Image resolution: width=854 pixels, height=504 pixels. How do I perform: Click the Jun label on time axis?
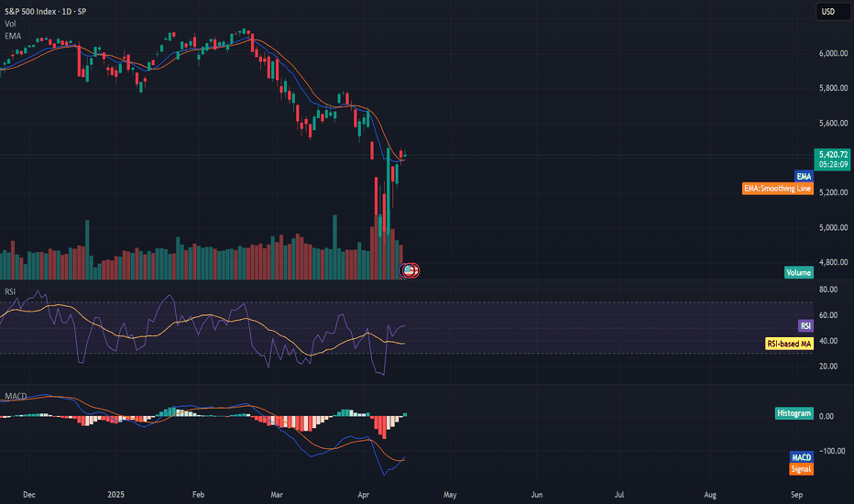(x=536, y=495)
